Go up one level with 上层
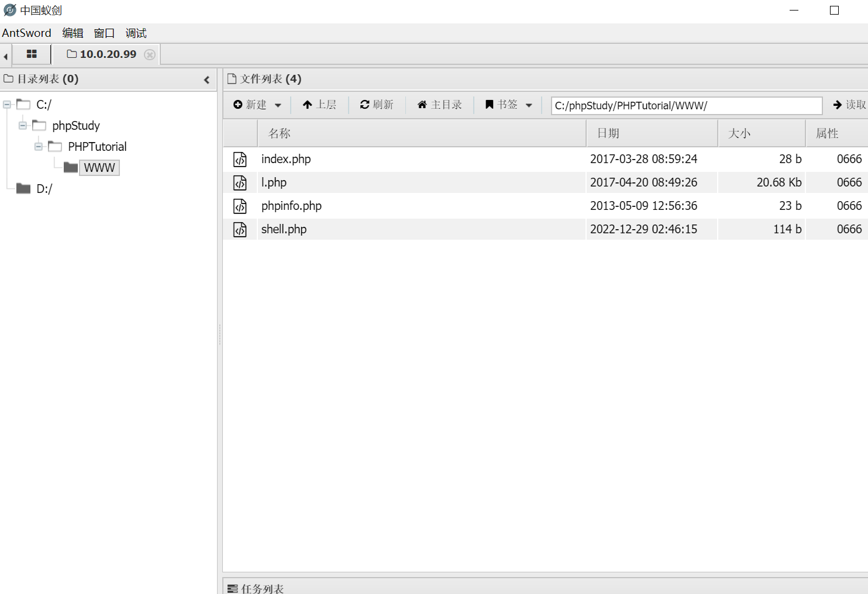This screenshot has height=594, width=868. click(319, 105)
